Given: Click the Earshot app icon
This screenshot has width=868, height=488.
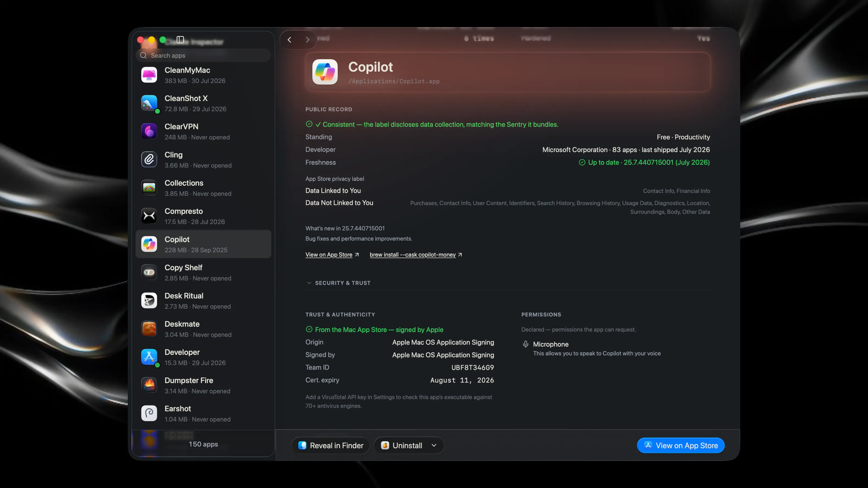Looking at the screenshot, I should click(149, 413).
